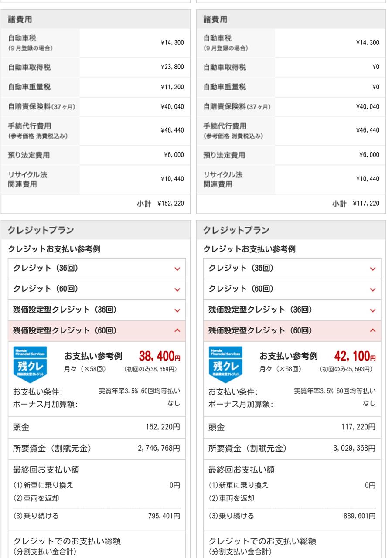
Task: Expand left クレジット（60回） chevron
Action: click(177, 289)
